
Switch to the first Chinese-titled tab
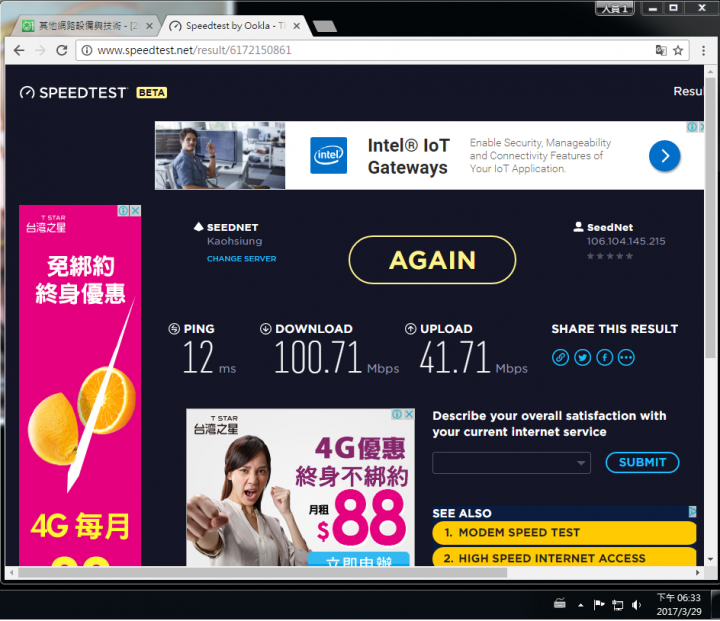tap(85, 26)
